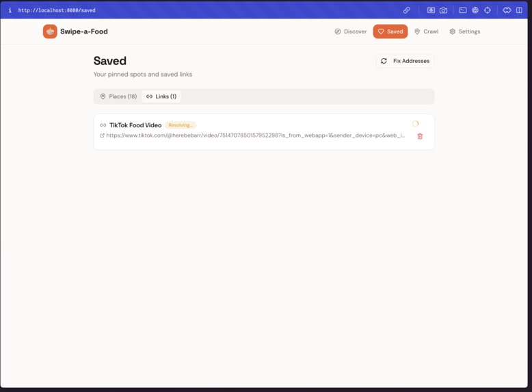Switch to the Places (18) tab

(118, 96)
